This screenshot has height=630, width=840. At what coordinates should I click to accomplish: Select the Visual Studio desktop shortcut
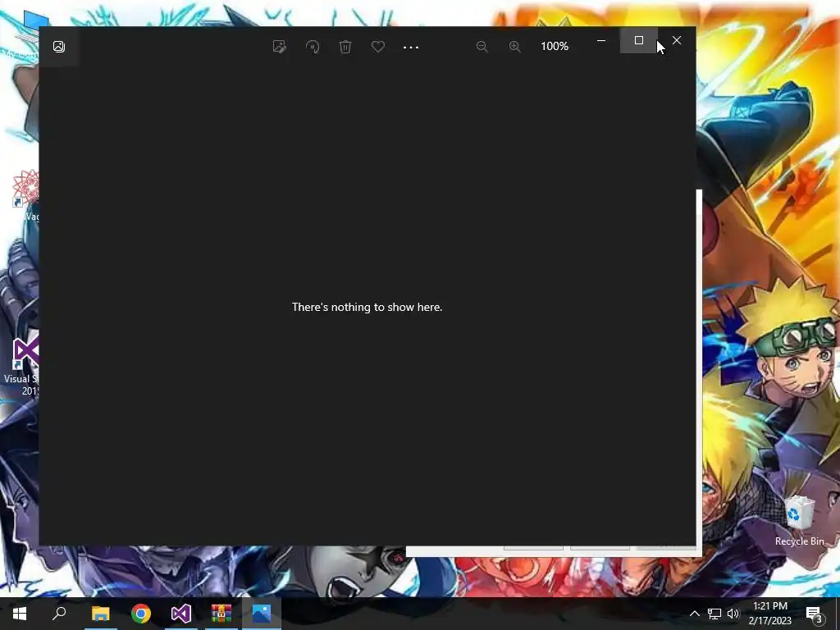[x=21, y=367]
